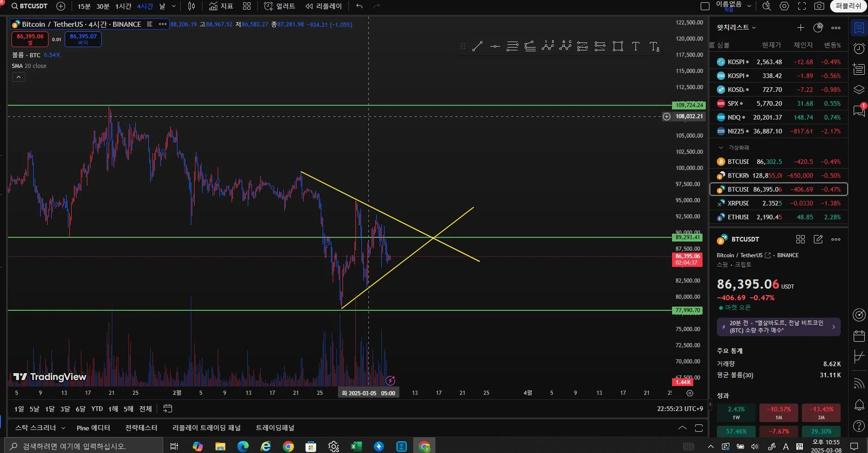This screenshot has height=453, width=868.
Task: Undo the last chart action
Action: pyautogui.click(x=359, y=6)
